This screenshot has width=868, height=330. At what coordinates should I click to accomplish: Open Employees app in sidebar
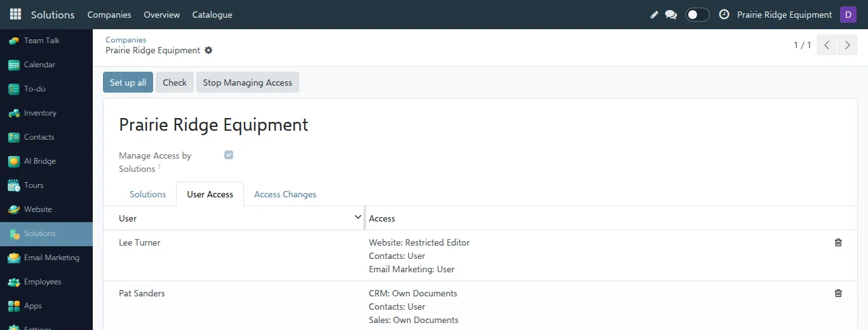point(46,282)
